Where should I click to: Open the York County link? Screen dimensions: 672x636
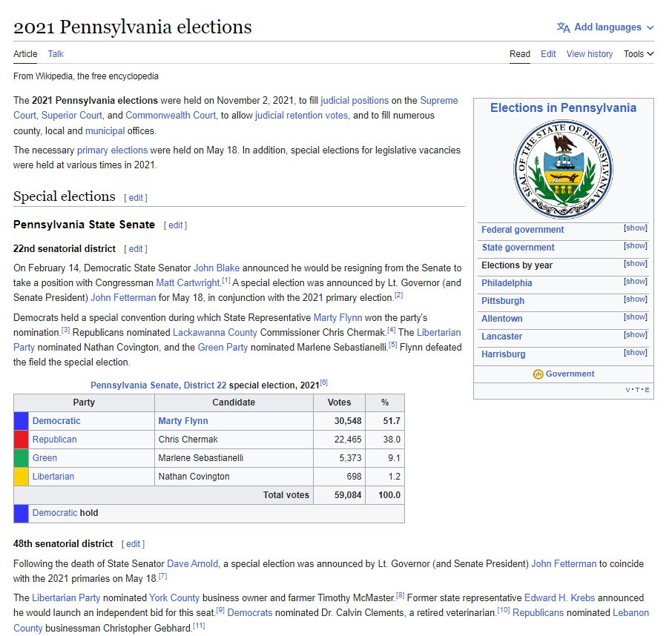tap(174, 598)
